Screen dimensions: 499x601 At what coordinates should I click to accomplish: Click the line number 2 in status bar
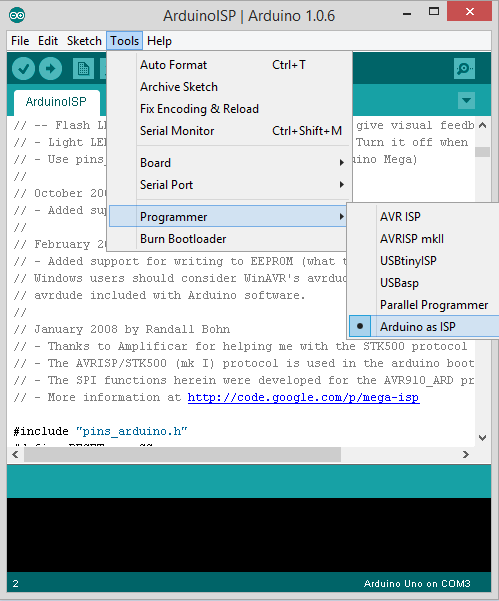15,584
